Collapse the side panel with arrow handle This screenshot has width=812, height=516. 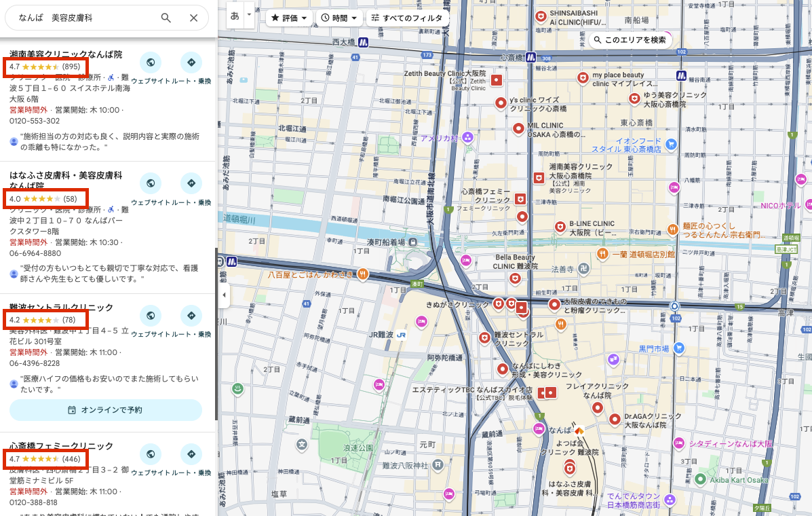(224, 295)
